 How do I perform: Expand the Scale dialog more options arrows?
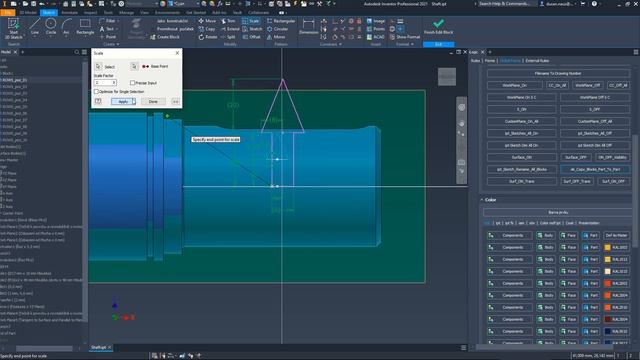[176, 102]
